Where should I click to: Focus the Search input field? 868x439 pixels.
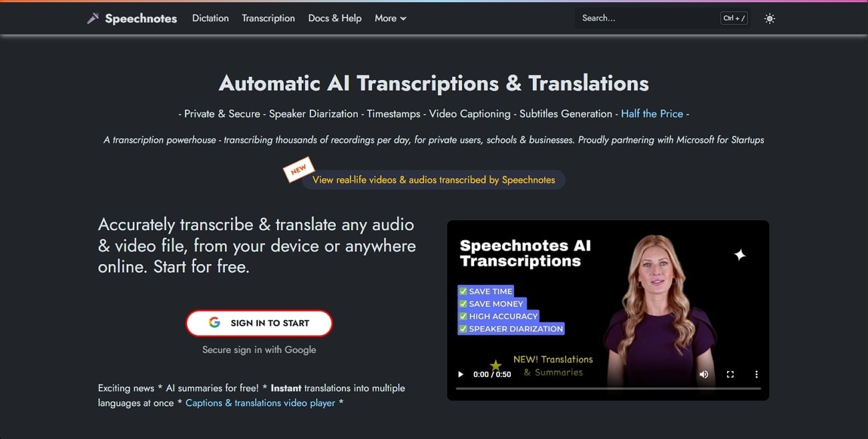click(662, 18)
